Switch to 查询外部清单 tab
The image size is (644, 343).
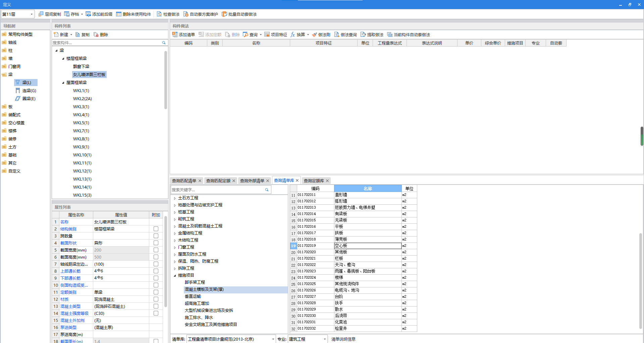(x=252, y=181)
